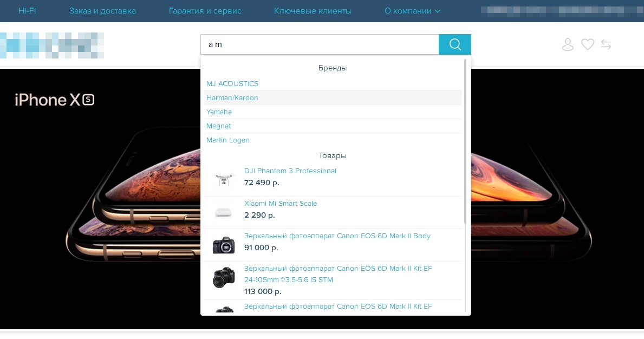Click the site logo
This screenshot has width=644, height=339.
pyautogui.click(x=52, y=45)
